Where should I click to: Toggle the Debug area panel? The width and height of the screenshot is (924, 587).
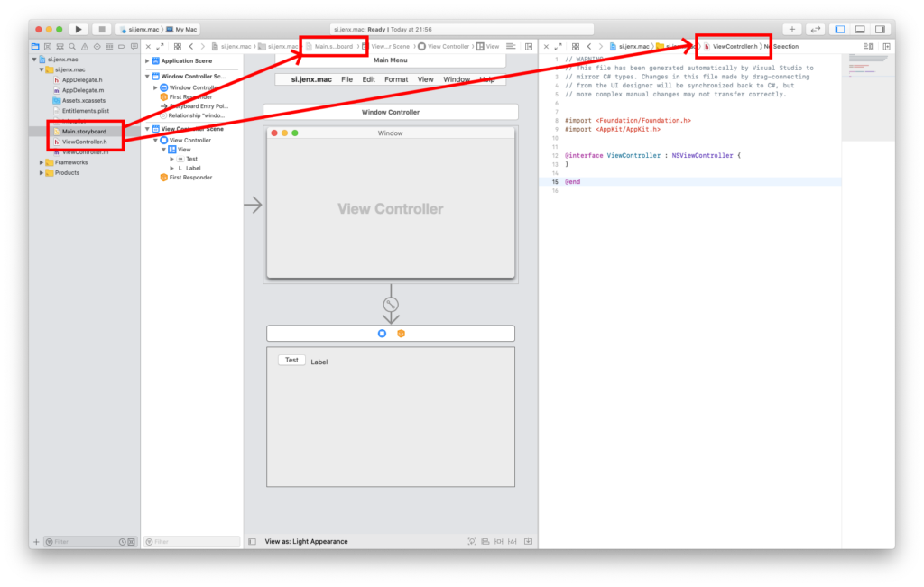point(860,30)
